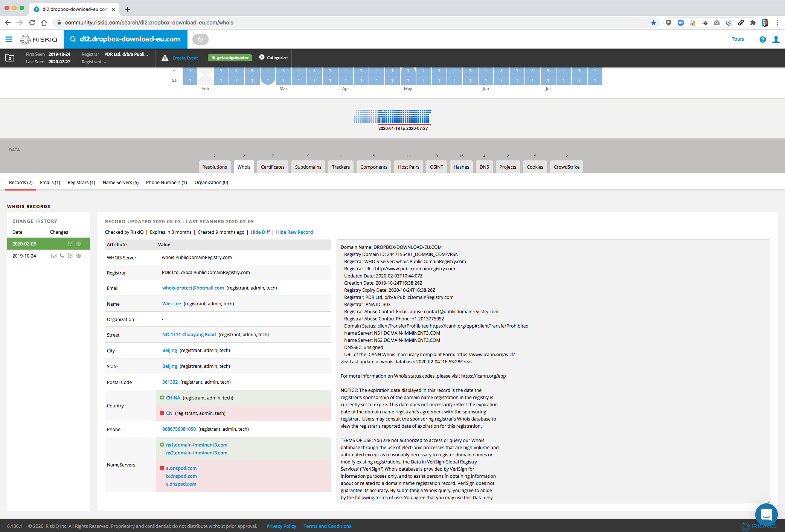Screen dimensions: 785x532
Task: Open a new browser tab
Action: pos(128,9)
